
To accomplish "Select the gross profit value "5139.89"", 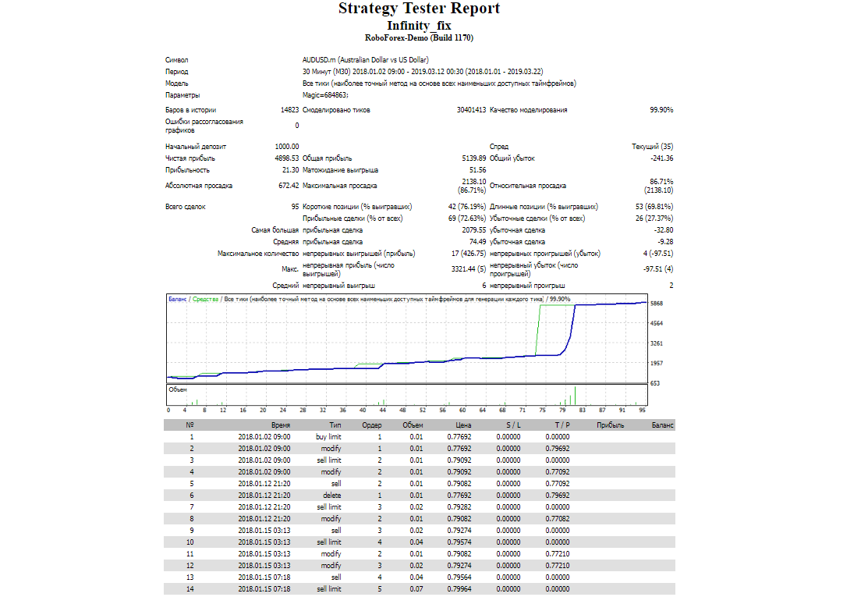I will [x=474, y=158].
